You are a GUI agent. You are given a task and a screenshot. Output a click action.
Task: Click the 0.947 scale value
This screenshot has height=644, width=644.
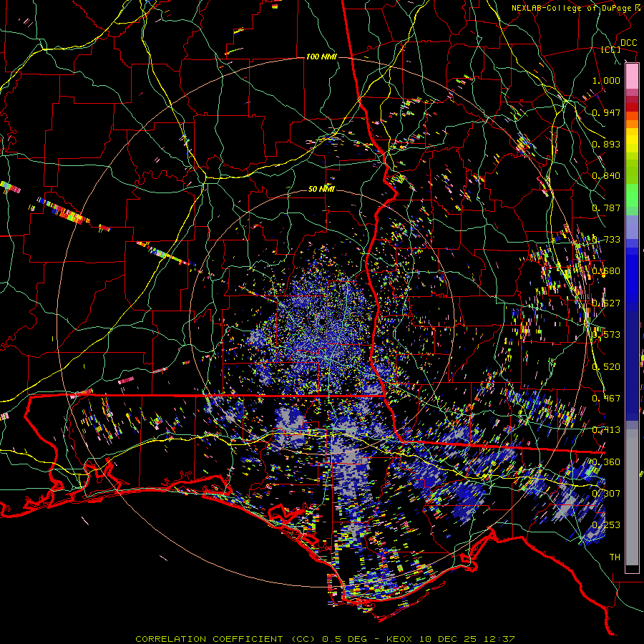606,112
